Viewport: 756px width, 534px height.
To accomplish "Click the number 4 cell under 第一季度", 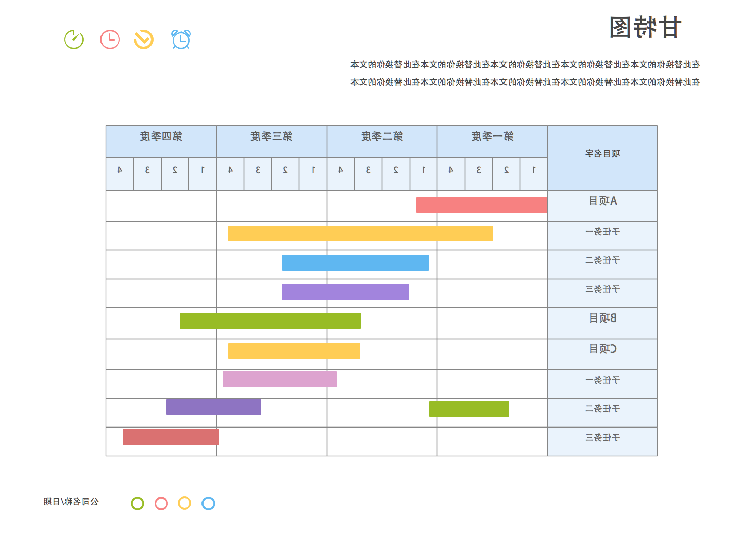I will point(451,174).
